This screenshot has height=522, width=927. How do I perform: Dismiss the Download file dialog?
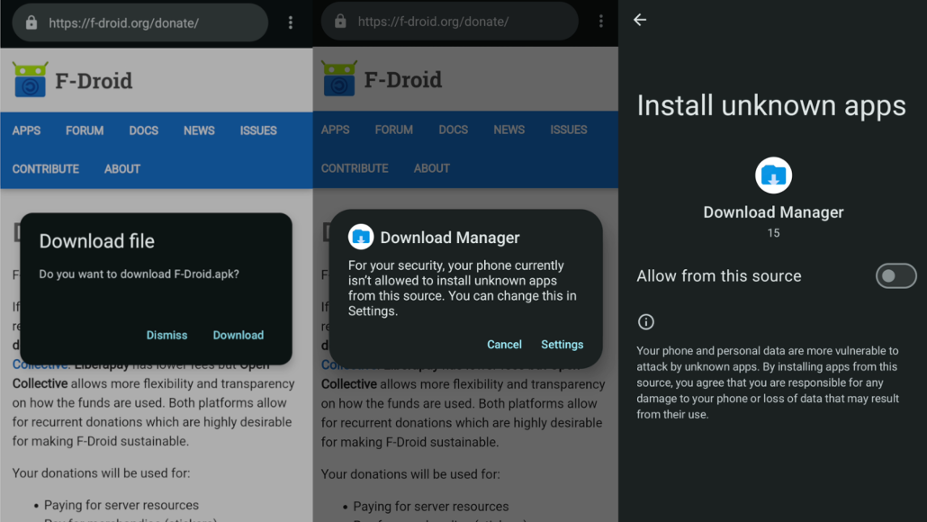coord(167,335)
